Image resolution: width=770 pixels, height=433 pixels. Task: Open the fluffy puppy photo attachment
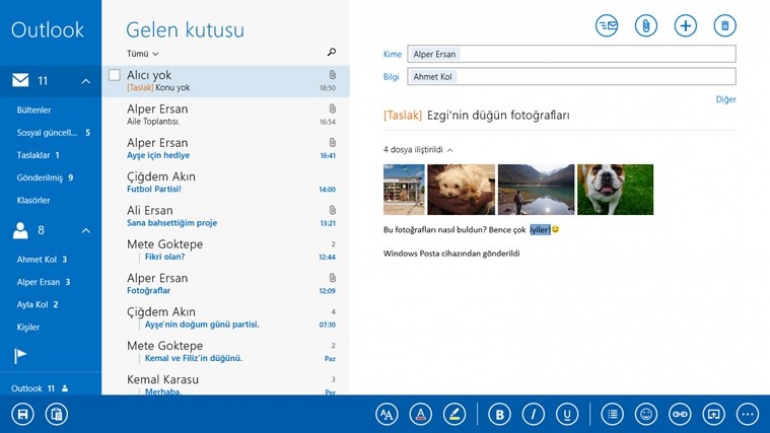461,189
